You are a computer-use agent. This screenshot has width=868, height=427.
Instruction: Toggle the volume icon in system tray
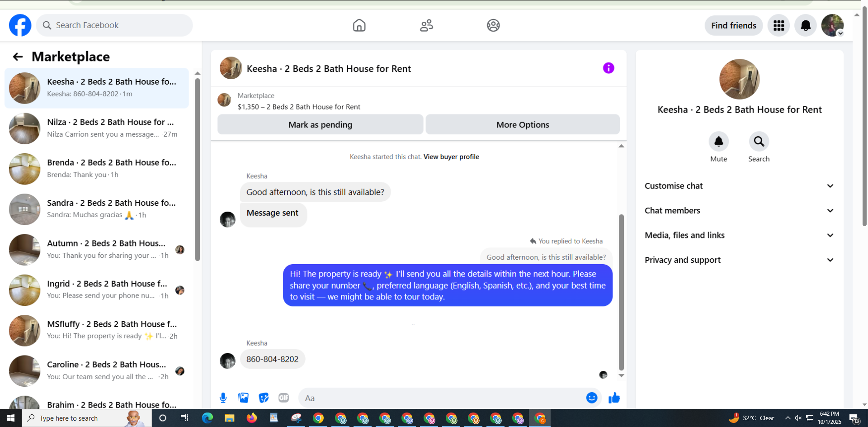click(798, 418)
